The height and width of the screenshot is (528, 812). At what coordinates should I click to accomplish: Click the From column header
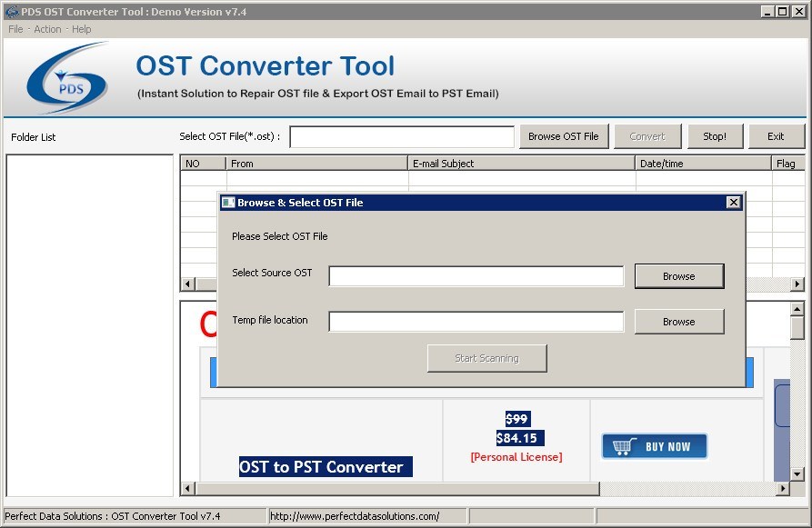[317, 164]
